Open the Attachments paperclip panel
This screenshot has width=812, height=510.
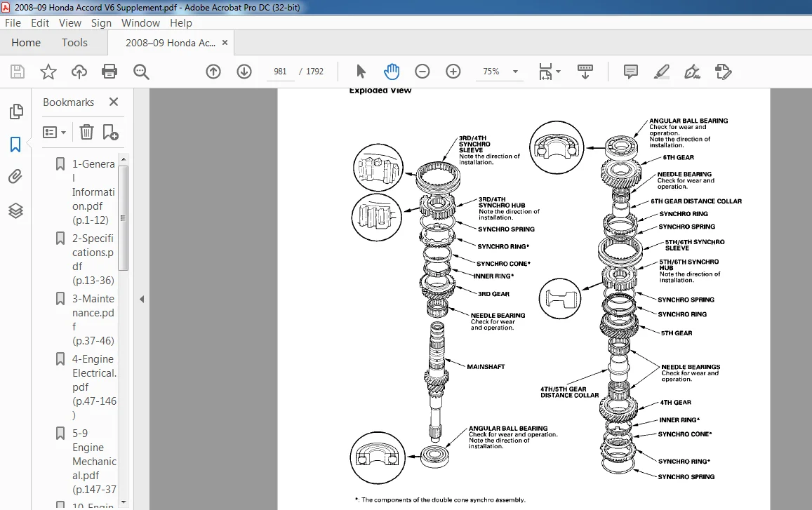point(15,177)
